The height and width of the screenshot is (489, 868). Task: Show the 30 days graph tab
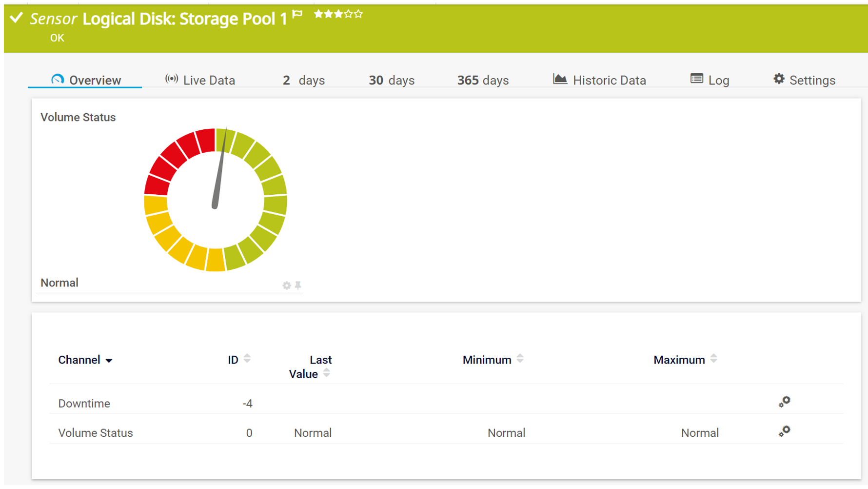coord(392,80)
